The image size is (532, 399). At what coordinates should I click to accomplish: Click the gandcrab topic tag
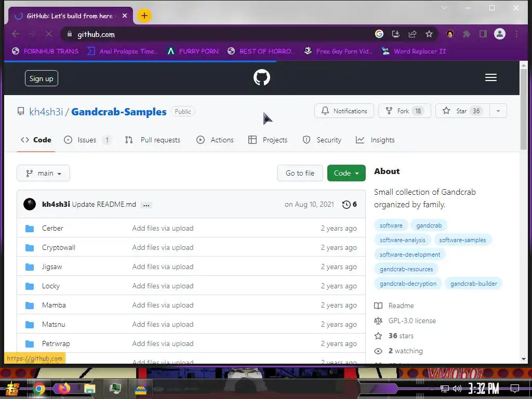[x=429, y=225]
